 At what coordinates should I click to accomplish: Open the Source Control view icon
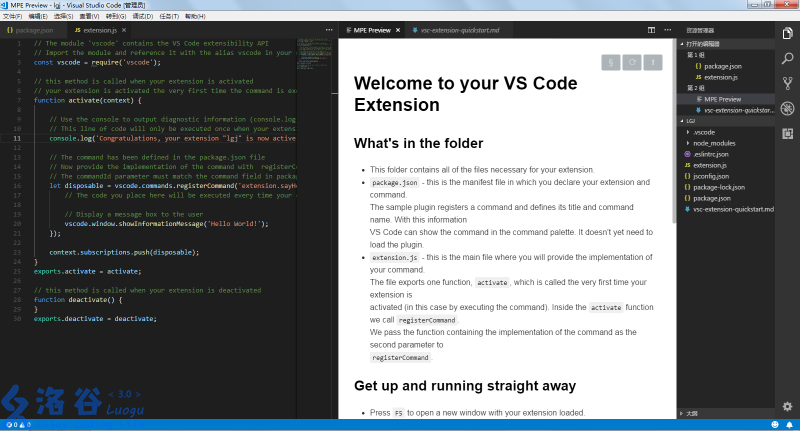787,83
